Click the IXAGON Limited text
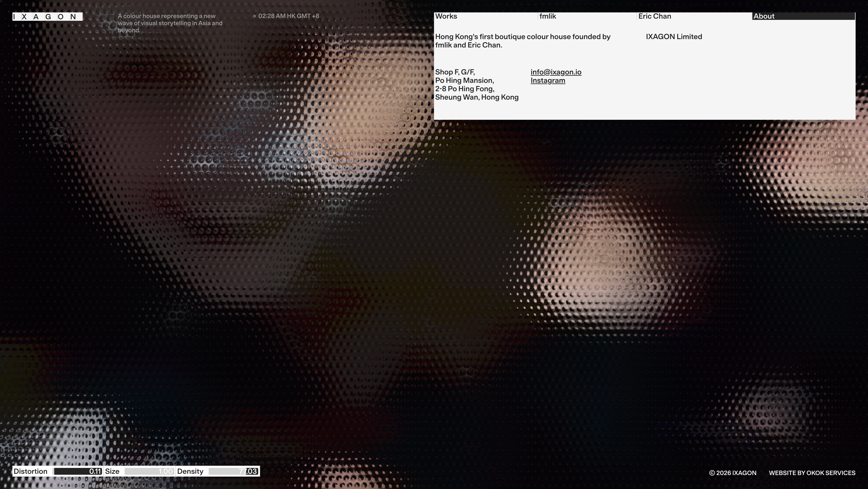The height and width of the screenshot is (489, 868). click(674, 37)
